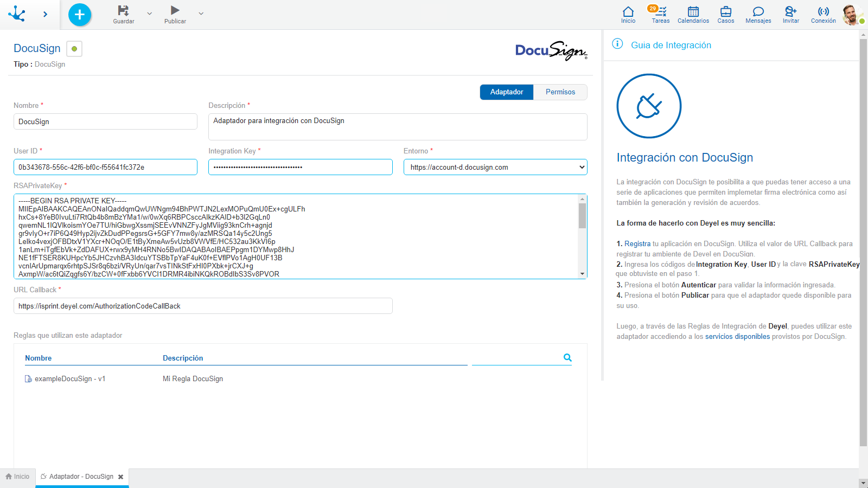Open the exampleDocuSign - v1 rule

click(x=70, y=378)
